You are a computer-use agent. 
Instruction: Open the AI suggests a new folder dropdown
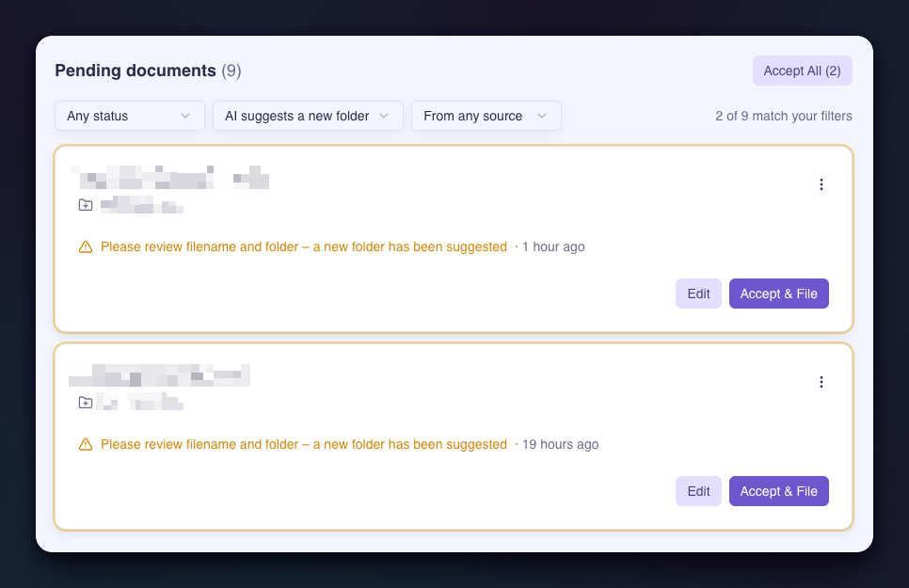coord(308,116)
